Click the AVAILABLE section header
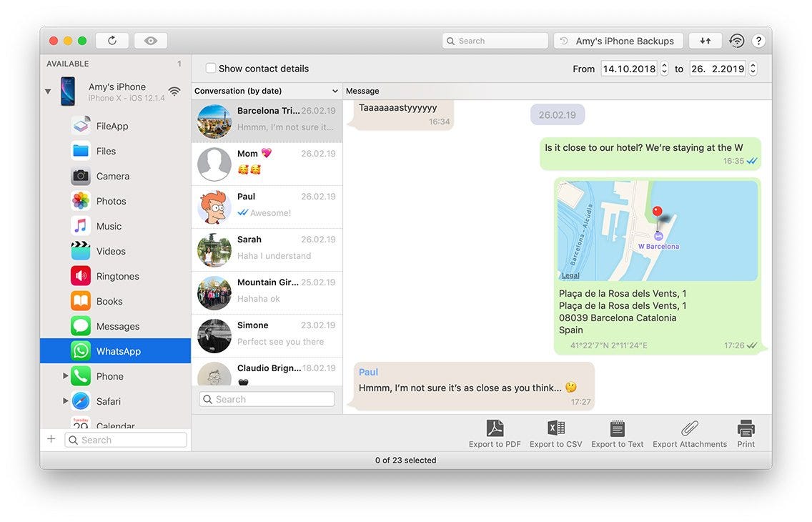The height and width of the screenshot is (522, 812). (68, 64)
